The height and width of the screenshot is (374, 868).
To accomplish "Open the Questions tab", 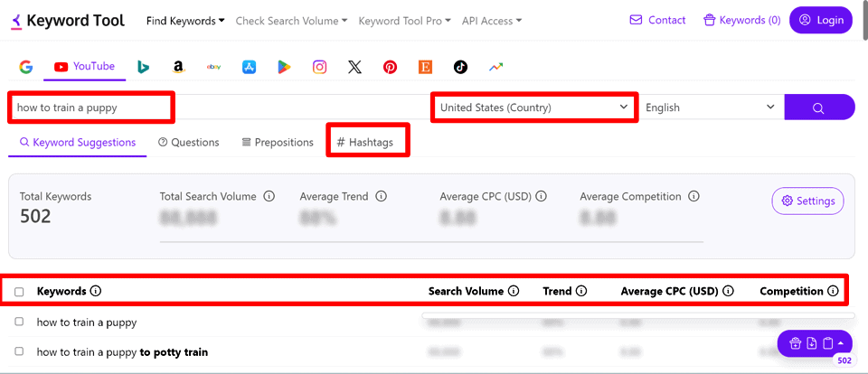I will click(x=189, y=142).
